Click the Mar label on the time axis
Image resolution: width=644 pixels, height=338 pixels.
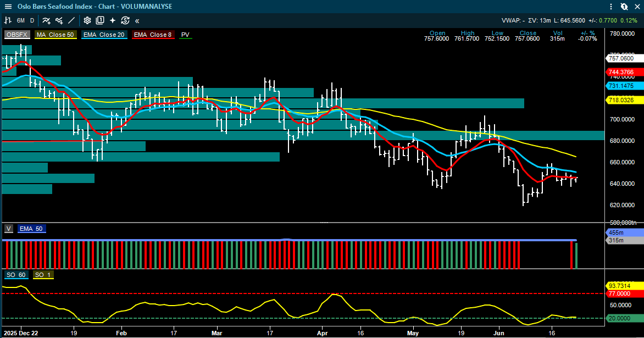[217, 333]
